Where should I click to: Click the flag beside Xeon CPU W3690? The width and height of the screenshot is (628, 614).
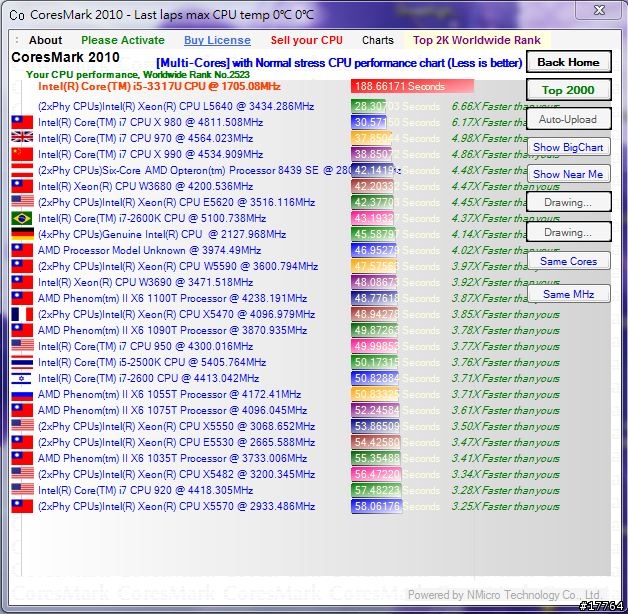(22, 282)
